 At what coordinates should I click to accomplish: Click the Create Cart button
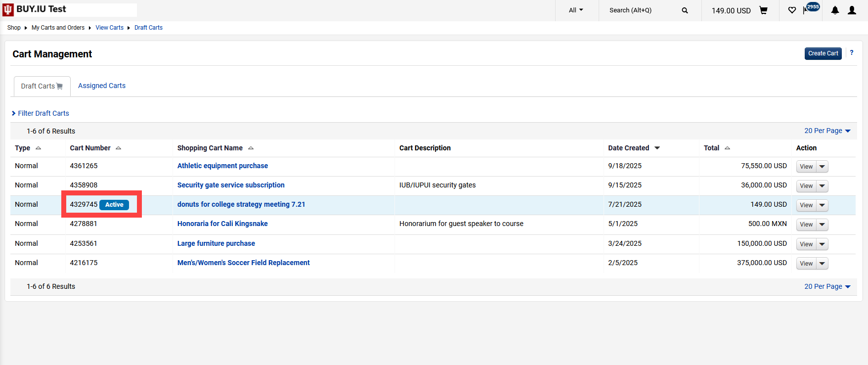coord(823,53)
